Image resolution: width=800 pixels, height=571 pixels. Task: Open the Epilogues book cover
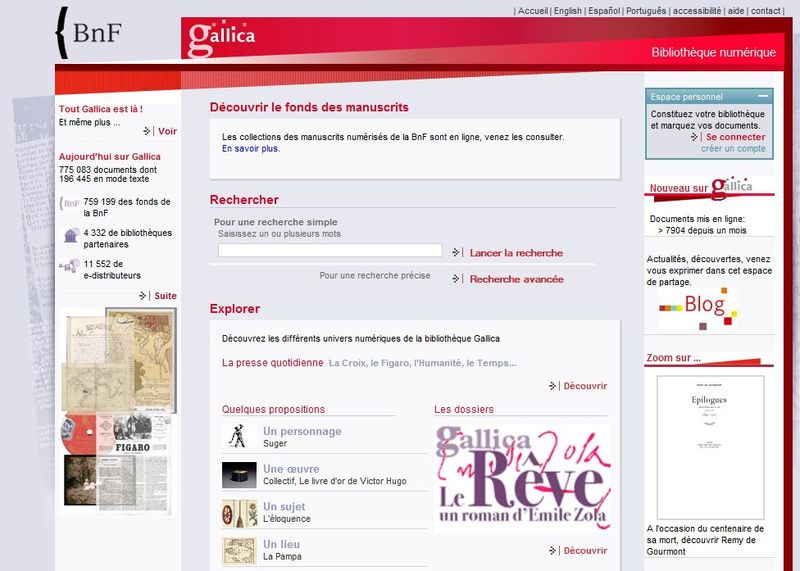click(x=710, y=447)
